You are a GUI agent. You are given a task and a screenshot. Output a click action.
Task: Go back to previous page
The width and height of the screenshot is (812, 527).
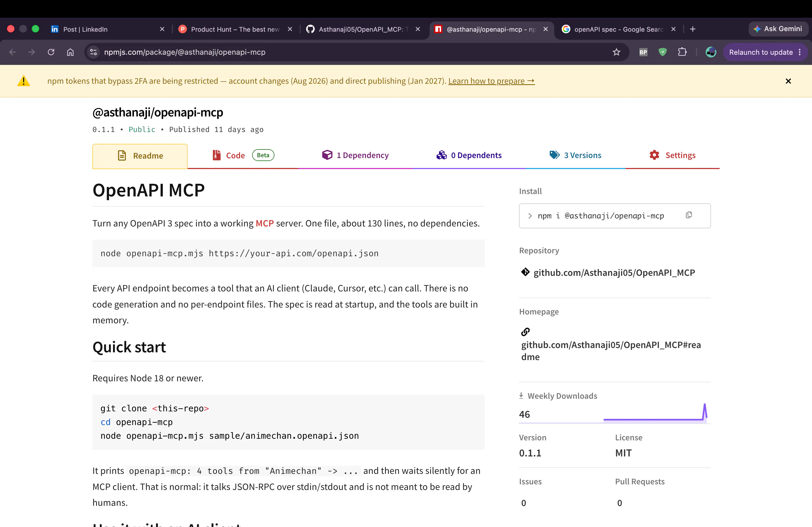click(13, 52)
